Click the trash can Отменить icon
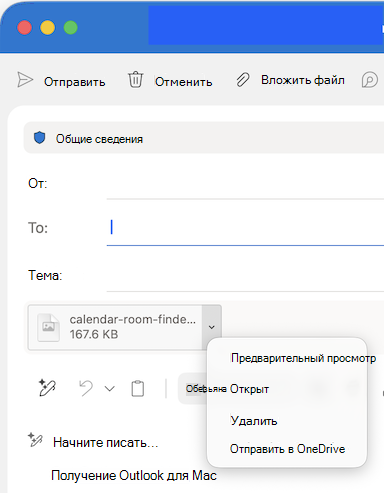This screenshot has width=384, height=493. tap(135, 80)
